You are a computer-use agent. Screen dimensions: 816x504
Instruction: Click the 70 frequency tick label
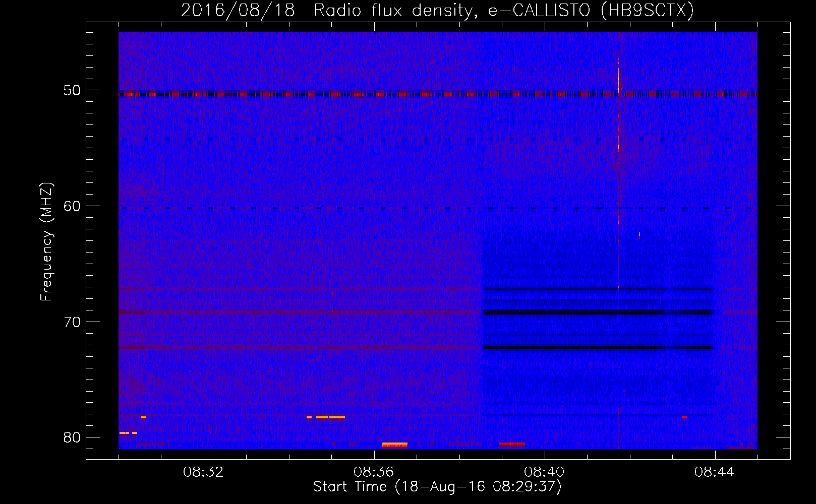coord(72,322)
